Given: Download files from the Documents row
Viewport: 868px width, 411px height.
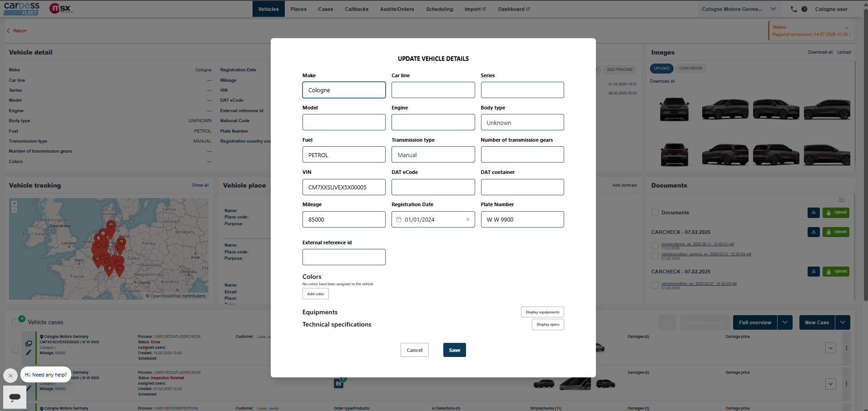Looking at the screenshot, I should (813, 213).
